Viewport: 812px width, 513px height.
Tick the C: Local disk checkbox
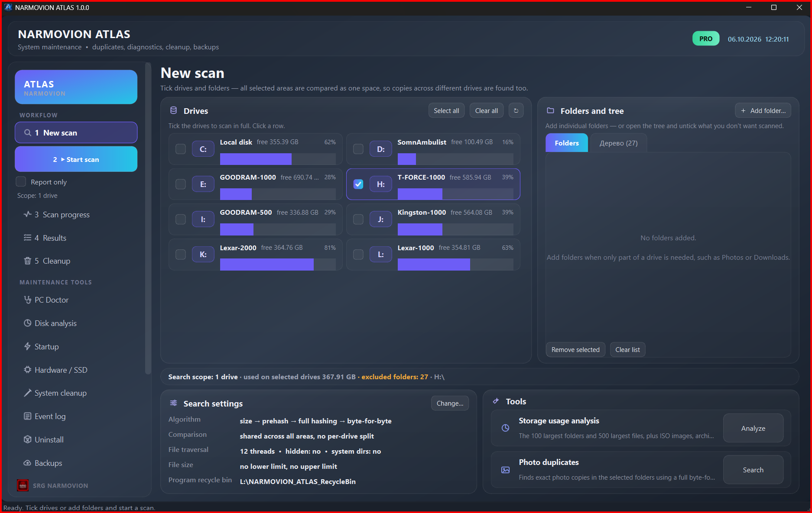coord(181,149)
